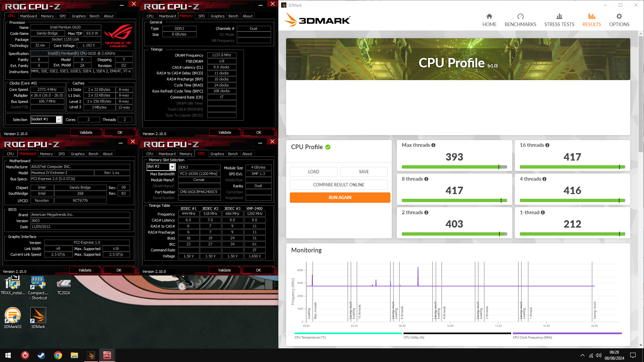
Task: Click the Maximus IV Extreme-Z model field
Action: click(x=62, y=173)
